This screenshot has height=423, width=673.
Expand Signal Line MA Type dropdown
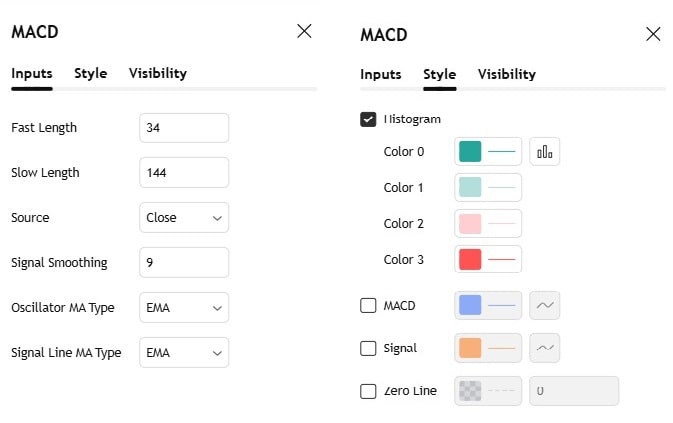184,352
